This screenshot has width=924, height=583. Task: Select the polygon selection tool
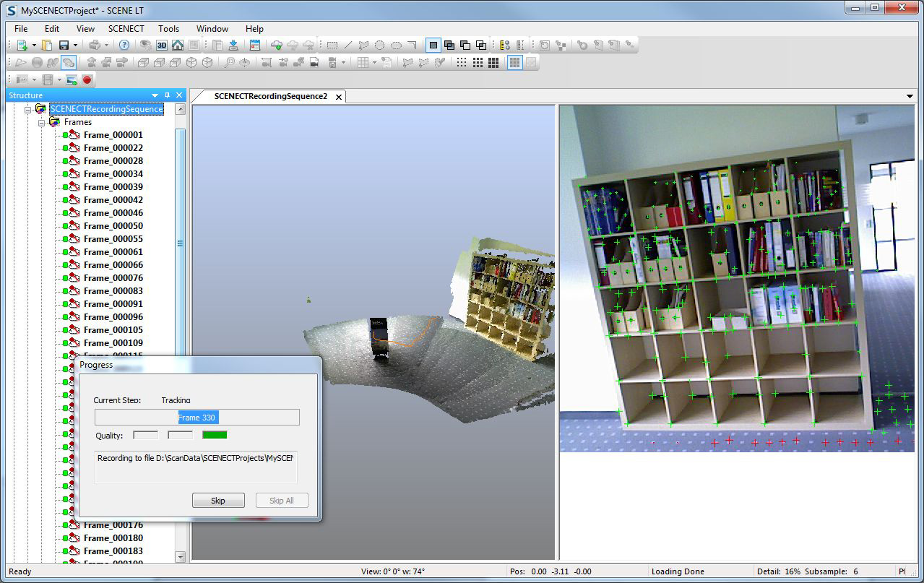pos(363,45)
